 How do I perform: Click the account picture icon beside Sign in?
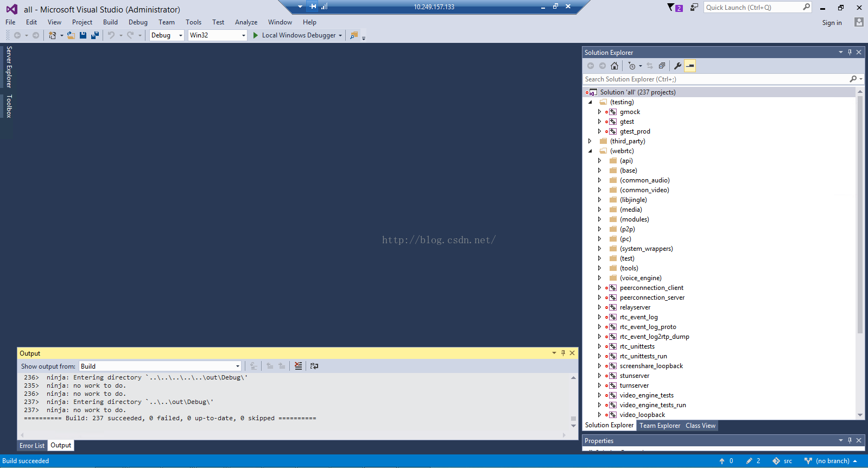coord(859,22)
